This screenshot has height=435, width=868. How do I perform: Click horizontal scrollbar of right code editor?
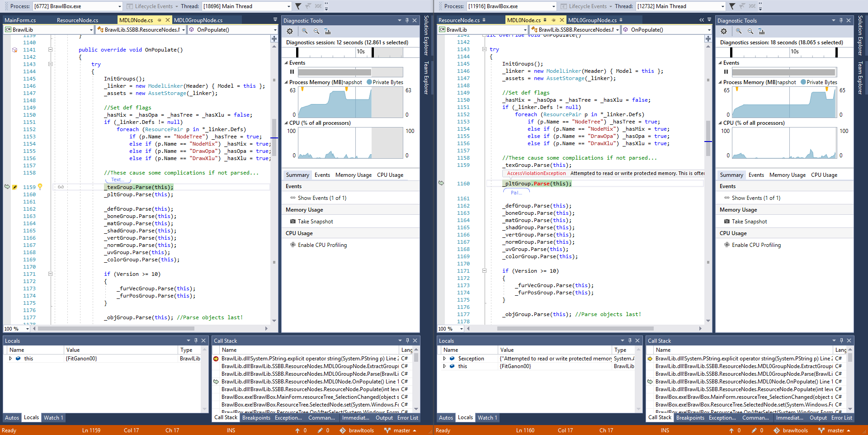click(x=575, y=329)
